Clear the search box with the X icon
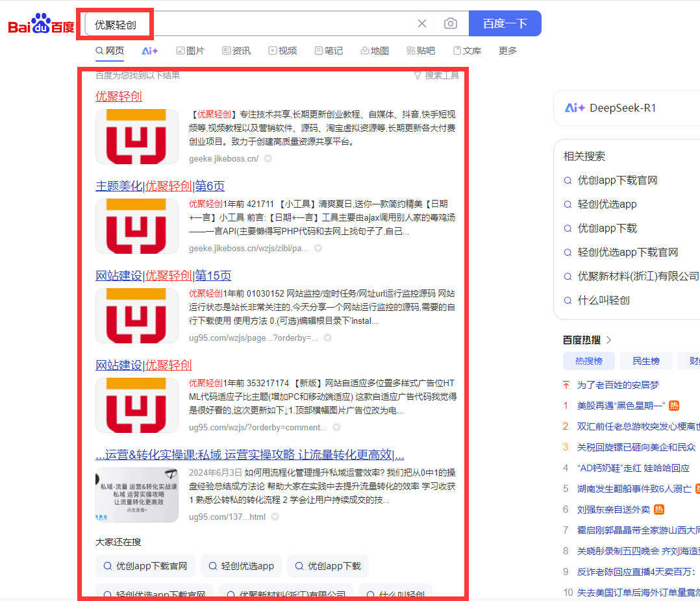This screenshot has height=601, width=700. coord(421,23)
